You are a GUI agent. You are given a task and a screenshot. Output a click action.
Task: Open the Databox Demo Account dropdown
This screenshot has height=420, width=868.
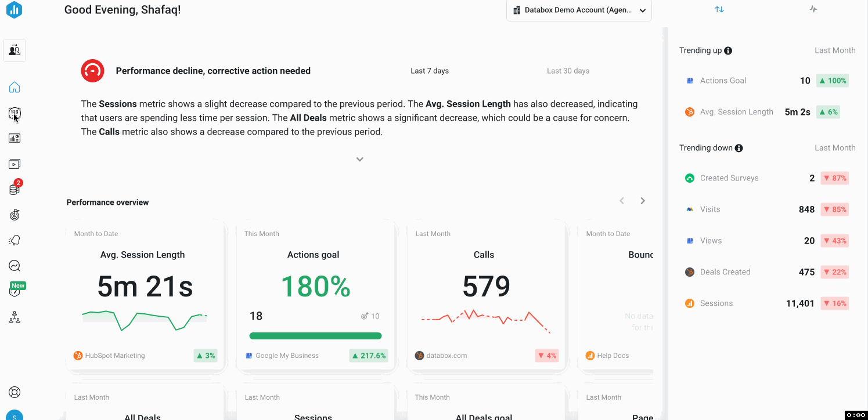coord(578,10)
